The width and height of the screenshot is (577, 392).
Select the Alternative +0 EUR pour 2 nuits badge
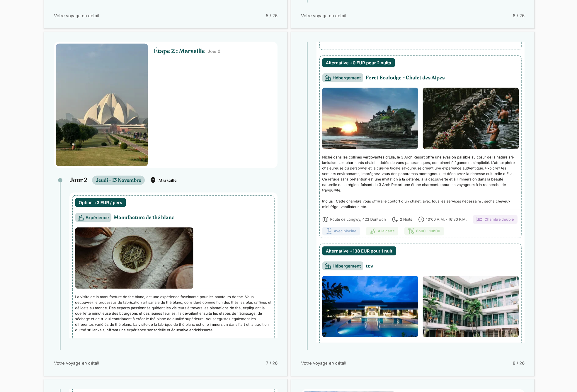(358, 63)
